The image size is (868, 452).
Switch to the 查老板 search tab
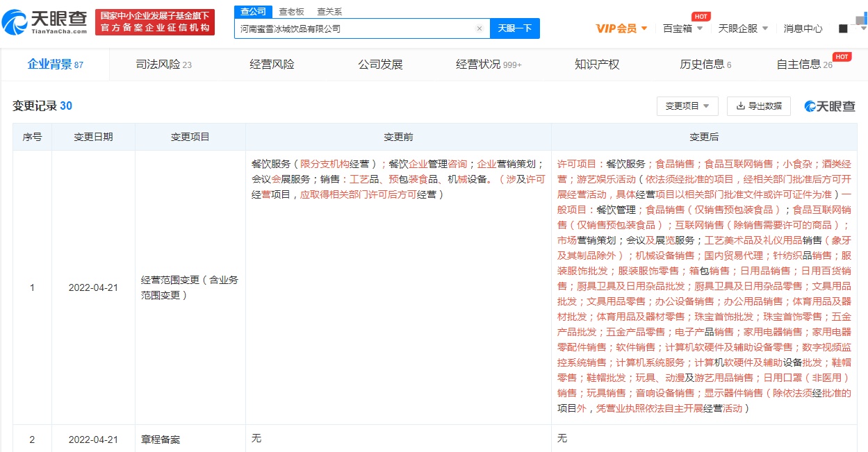(291, 12)
